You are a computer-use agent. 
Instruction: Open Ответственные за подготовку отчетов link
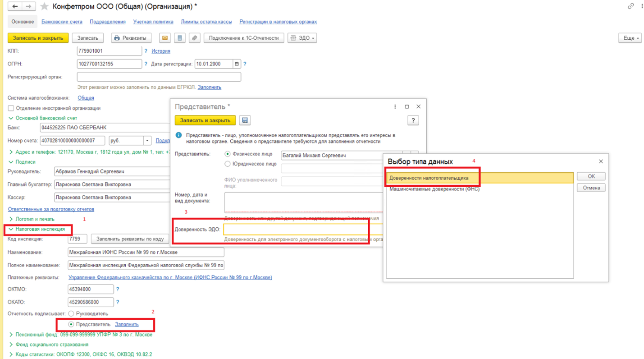(x=51, y=209)
